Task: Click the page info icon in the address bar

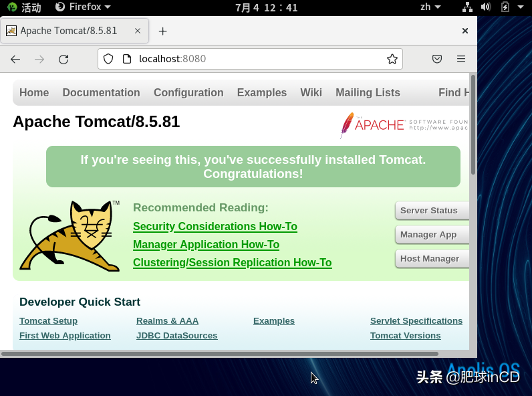Action: 127,59
